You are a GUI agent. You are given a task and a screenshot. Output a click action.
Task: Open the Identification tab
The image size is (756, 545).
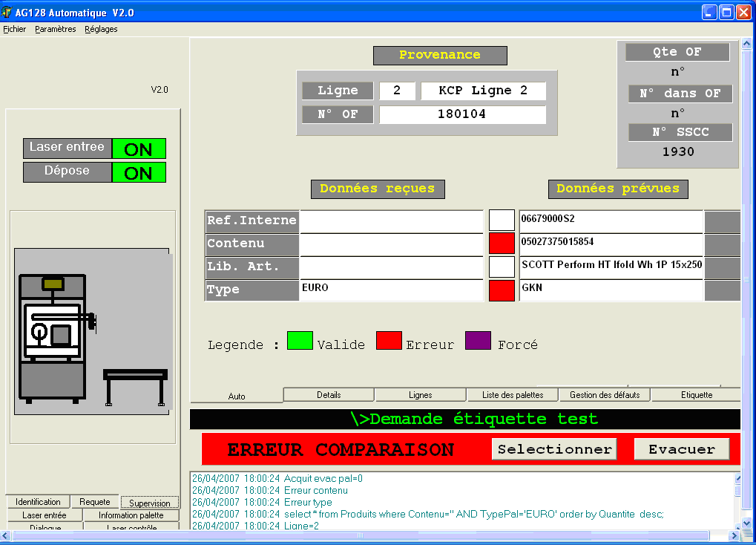coord(38,501)
